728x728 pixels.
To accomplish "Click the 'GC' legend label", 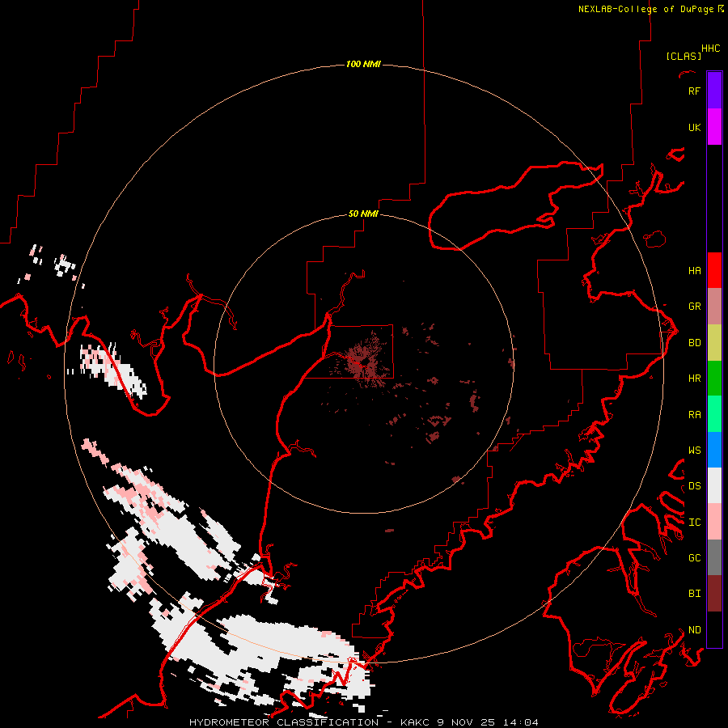I will pyautogui.click(x=694, y=557).
